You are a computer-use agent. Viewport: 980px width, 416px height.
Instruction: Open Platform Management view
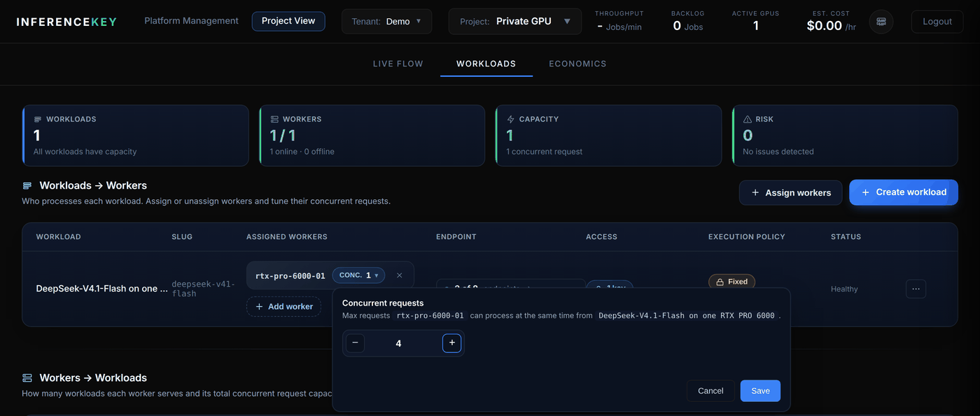191,21
